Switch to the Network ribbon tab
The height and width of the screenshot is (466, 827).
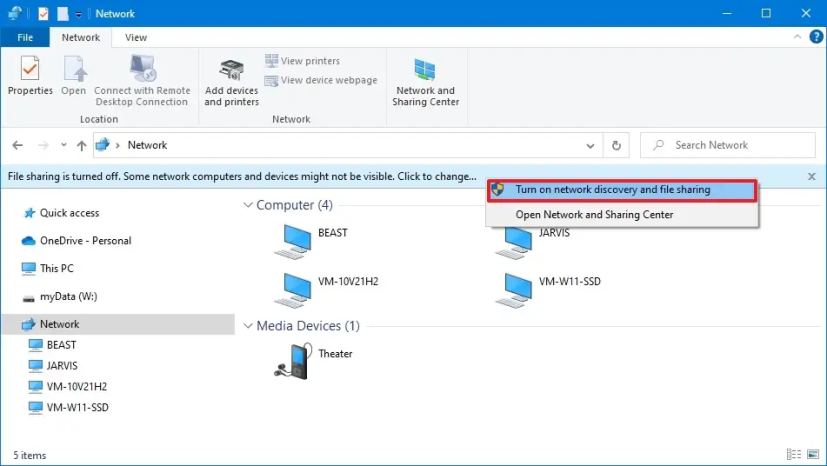[x=81, y=37]
